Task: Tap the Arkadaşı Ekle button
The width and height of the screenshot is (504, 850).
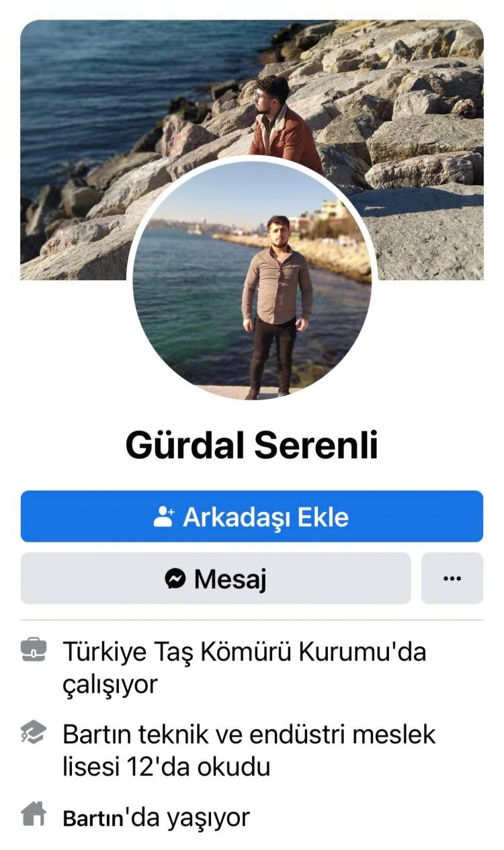Action: point(252,516)
